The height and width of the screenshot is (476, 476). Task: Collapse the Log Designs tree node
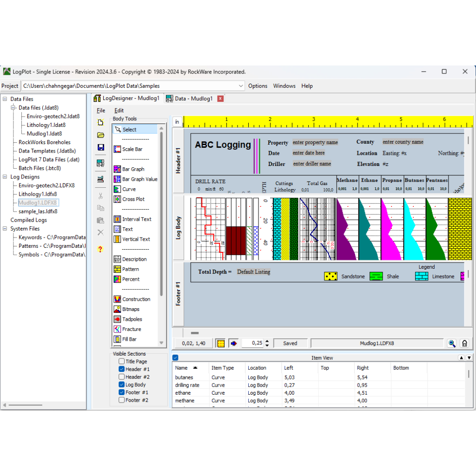(x=5, y=177)
